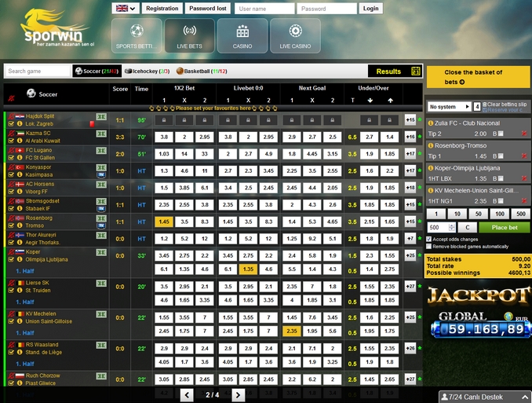Click the green Place bet button
The image size is (532, 403).
(505, 227)
